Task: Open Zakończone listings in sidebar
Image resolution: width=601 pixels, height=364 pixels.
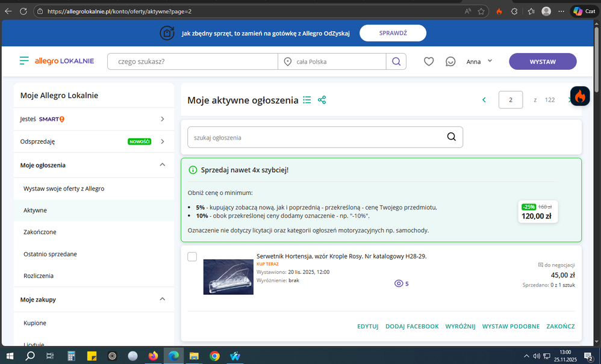Action: pyautogui.click(x=40, y=232)
